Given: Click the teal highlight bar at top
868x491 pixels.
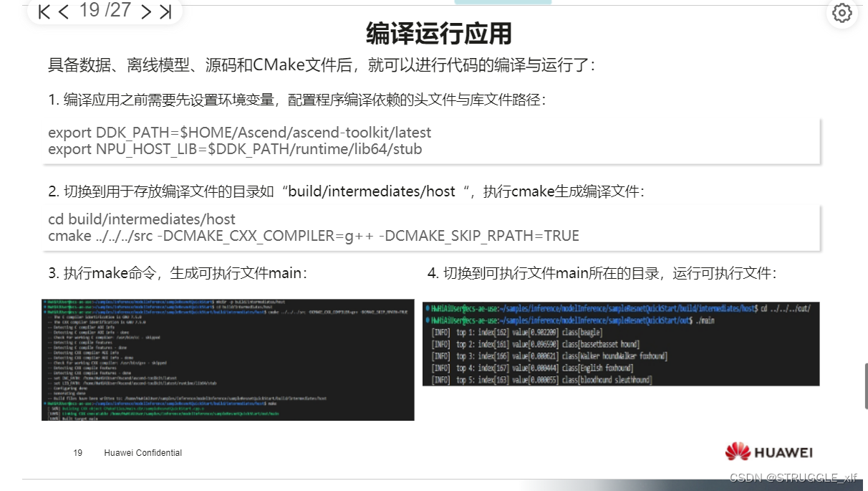Looking at the screenshot, I should (503, 3).
